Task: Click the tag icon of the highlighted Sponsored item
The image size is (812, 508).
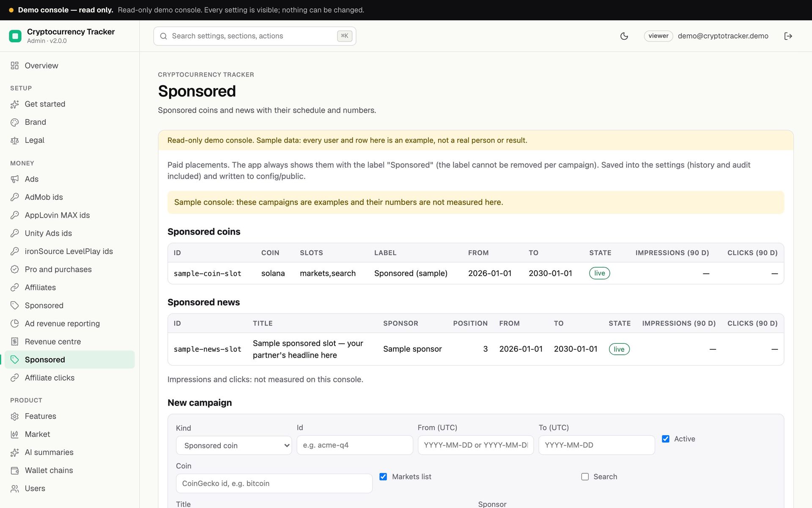Action: point(15,360)
